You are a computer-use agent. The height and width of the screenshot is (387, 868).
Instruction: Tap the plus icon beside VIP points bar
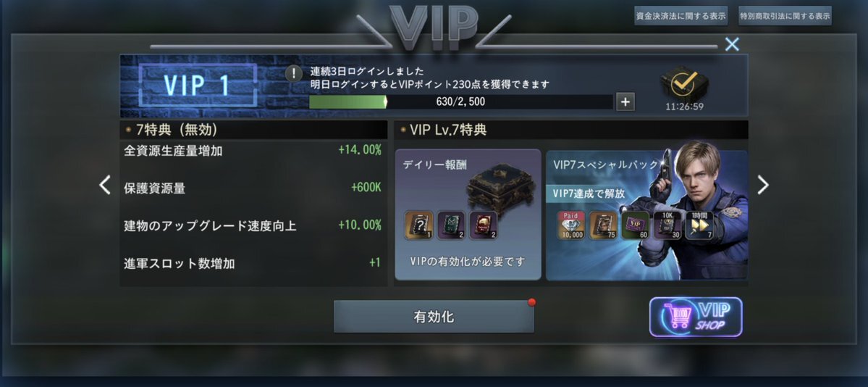[625, 102]
